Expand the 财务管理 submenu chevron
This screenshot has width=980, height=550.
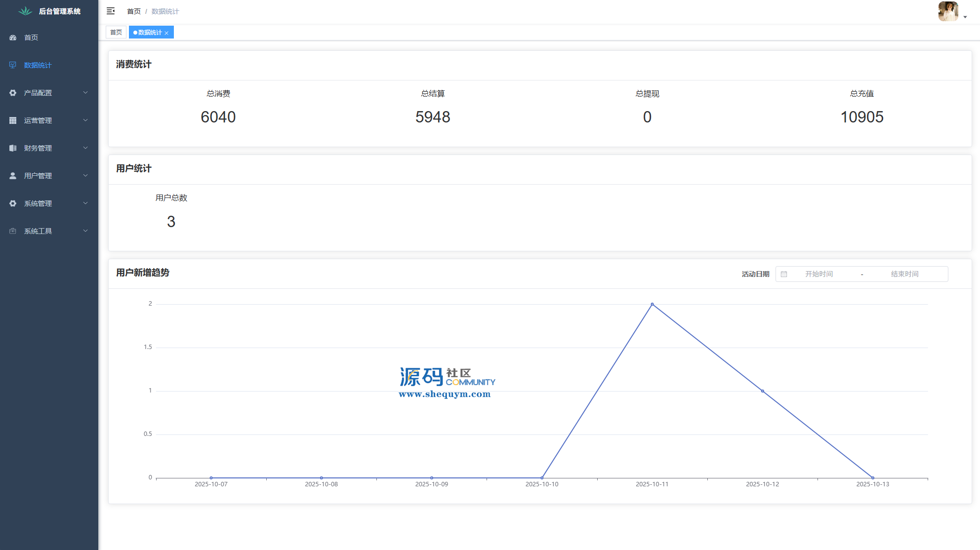point(85,148)
